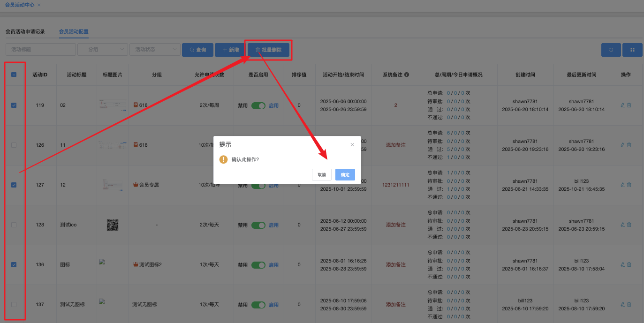Screen dimensions: 644x323
Task: Click the refresh icon button at top right
Action: [x=611, y=50]
